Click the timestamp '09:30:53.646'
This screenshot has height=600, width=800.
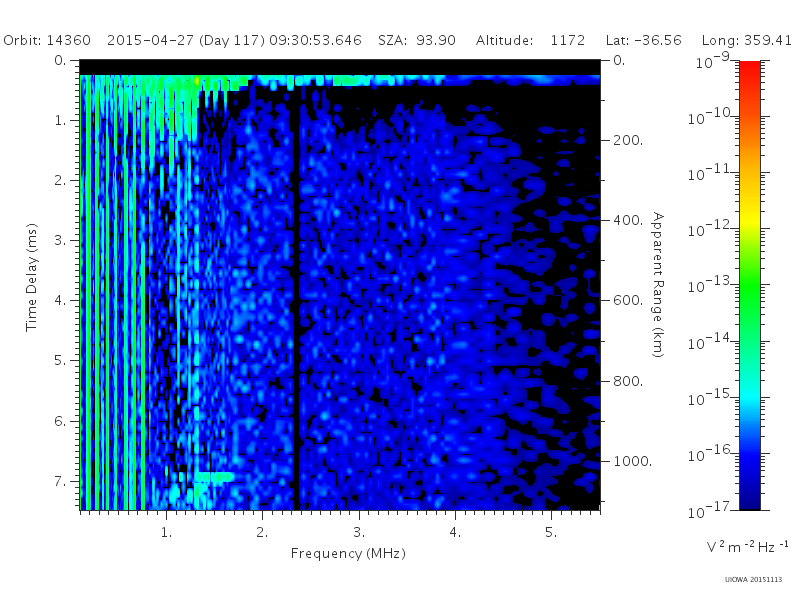(x=315, y=40)
